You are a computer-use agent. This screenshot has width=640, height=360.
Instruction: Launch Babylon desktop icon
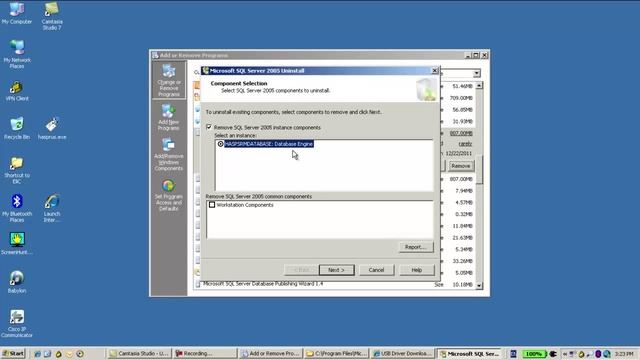pos(17,282)
